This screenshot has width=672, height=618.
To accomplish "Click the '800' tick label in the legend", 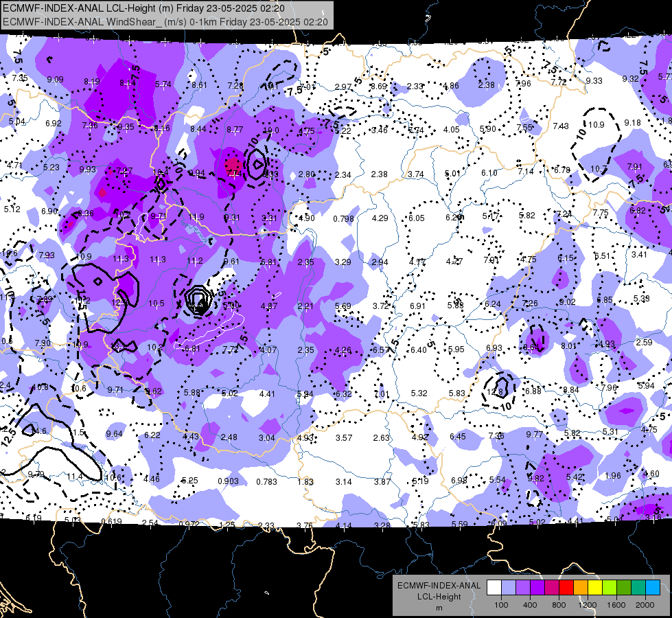I will point(559,605).
